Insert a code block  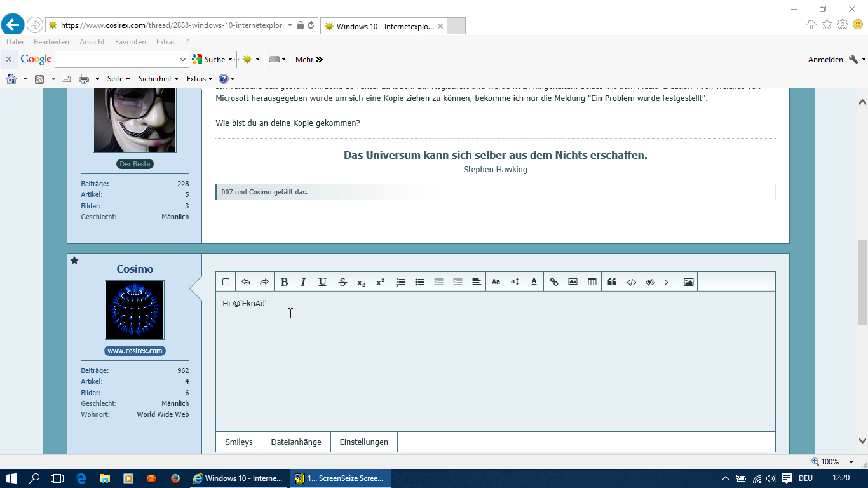pyautogui.click(x=631, y=282)
